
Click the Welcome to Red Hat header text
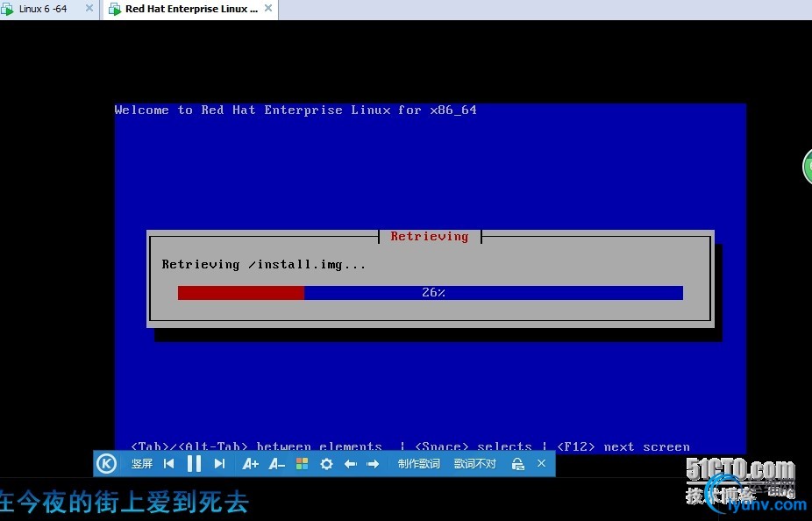[x=296, y=110]
